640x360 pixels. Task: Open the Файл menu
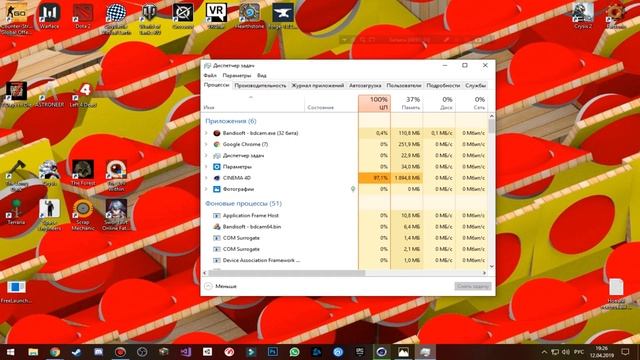click(210, 76)
